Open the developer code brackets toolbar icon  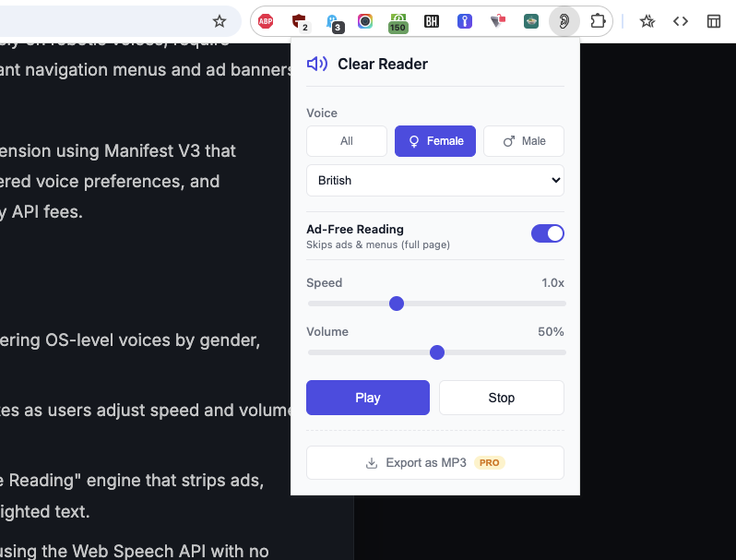click(x=681, y=21)
